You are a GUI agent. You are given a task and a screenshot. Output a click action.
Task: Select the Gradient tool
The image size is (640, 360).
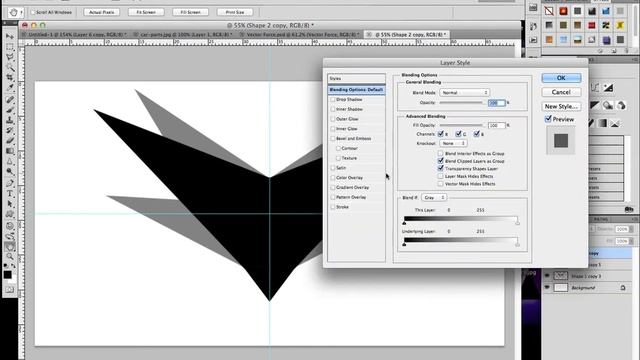[x=10, y=151]
